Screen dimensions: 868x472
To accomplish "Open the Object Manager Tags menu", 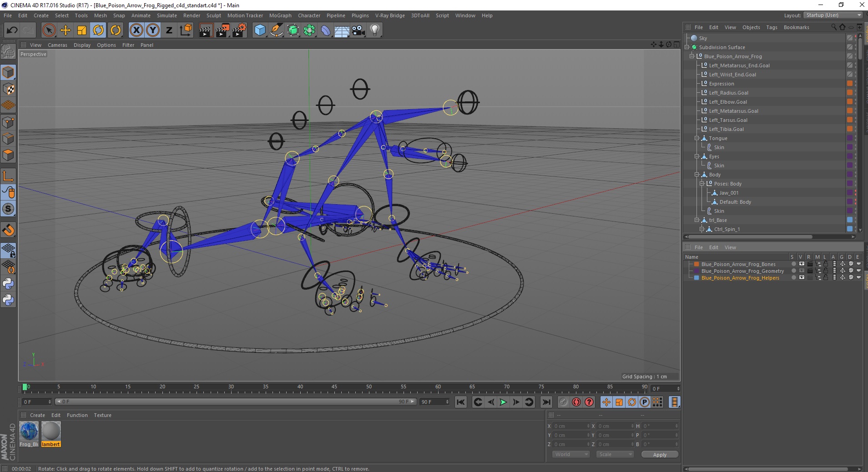I will 772,27.
